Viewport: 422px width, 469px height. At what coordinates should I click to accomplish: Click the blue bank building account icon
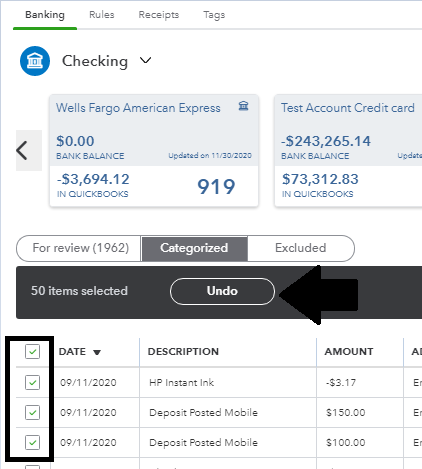pos(35,61)
